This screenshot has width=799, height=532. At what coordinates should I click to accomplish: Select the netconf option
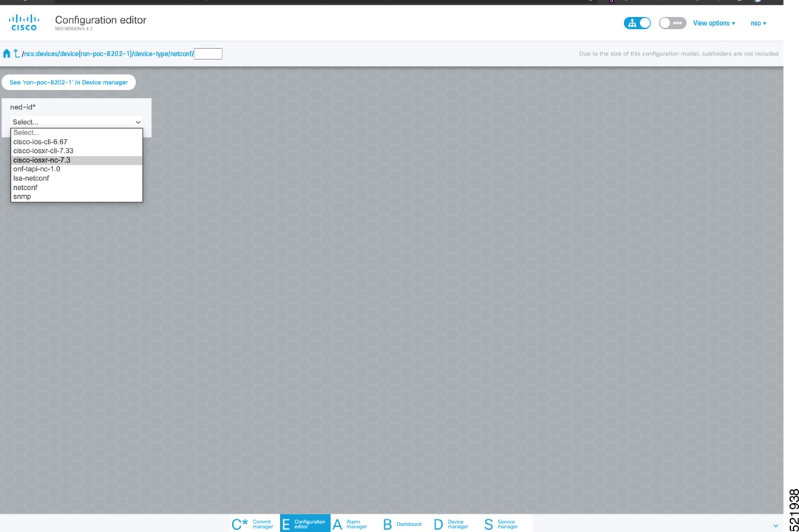click(76, 188)
